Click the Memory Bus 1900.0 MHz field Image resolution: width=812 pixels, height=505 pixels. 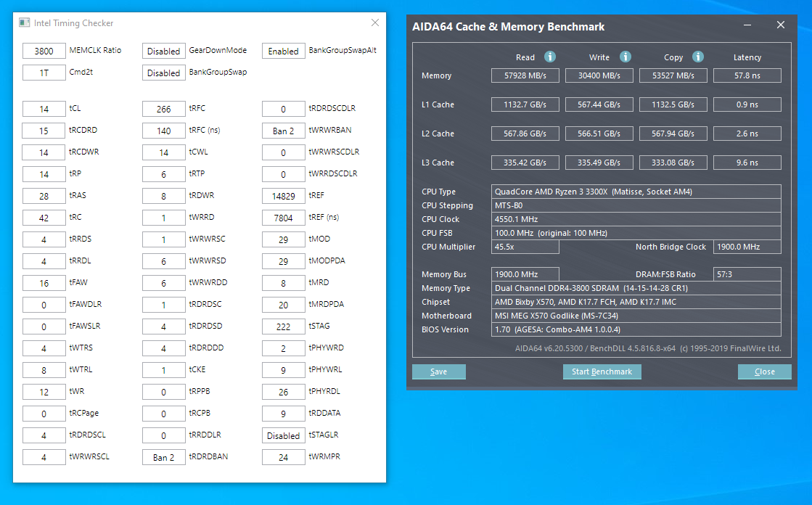coord(525,274)
